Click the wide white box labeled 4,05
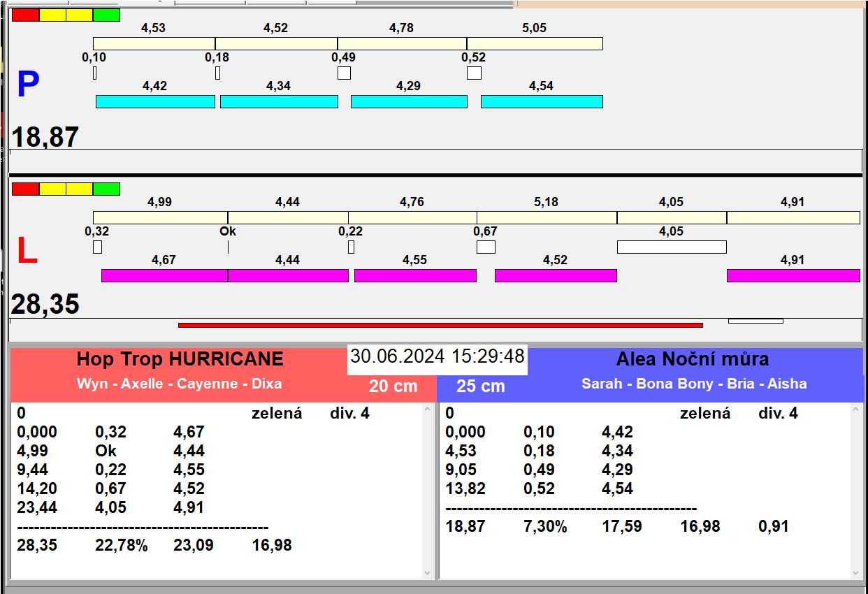 click(671, 247)
